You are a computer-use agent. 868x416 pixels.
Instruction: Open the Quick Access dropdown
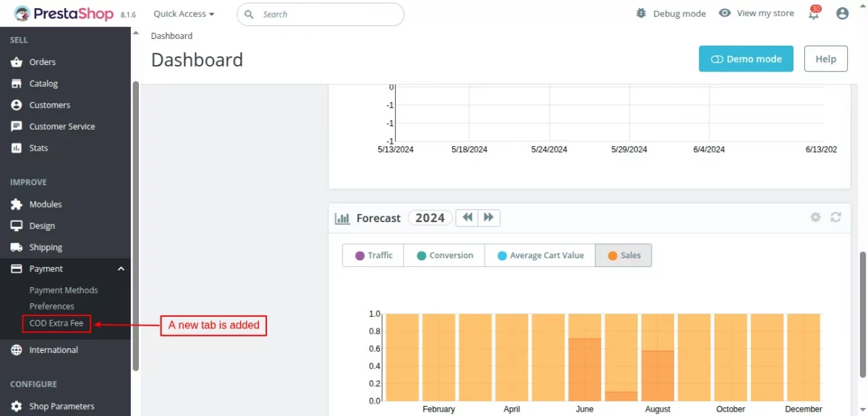click(x=184, y=14)
